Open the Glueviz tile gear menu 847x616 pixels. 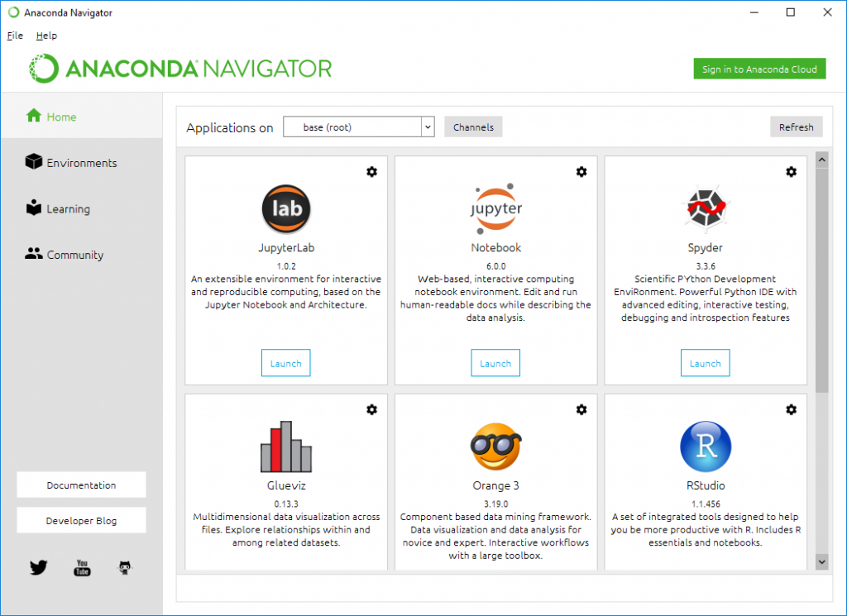(x=371, y=409)
